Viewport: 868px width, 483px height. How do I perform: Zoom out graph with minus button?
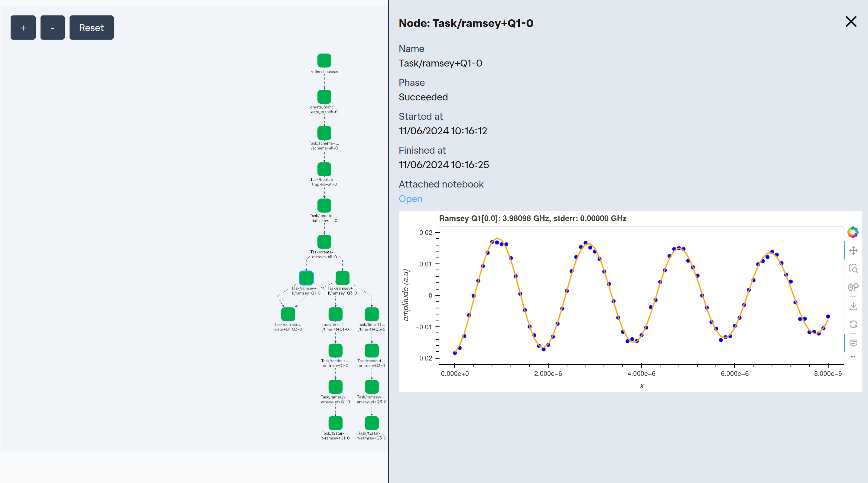point(52,28)
